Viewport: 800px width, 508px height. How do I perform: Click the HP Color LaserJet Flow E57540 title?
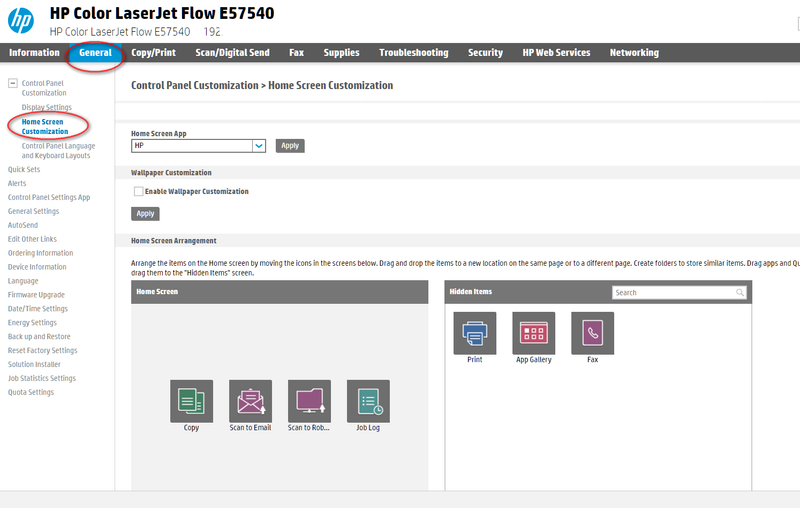pyautogui.click(x=162, y=13)
